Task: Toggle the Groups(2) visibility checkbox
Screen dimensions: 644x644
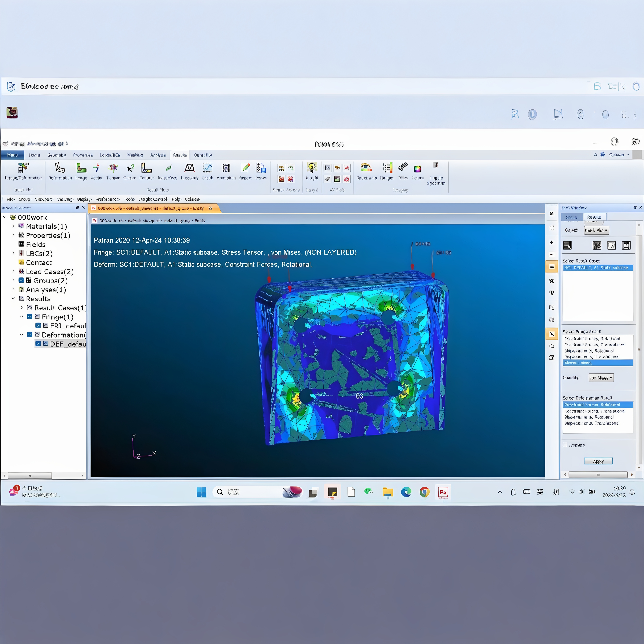Action: click(x=21, y=280)
